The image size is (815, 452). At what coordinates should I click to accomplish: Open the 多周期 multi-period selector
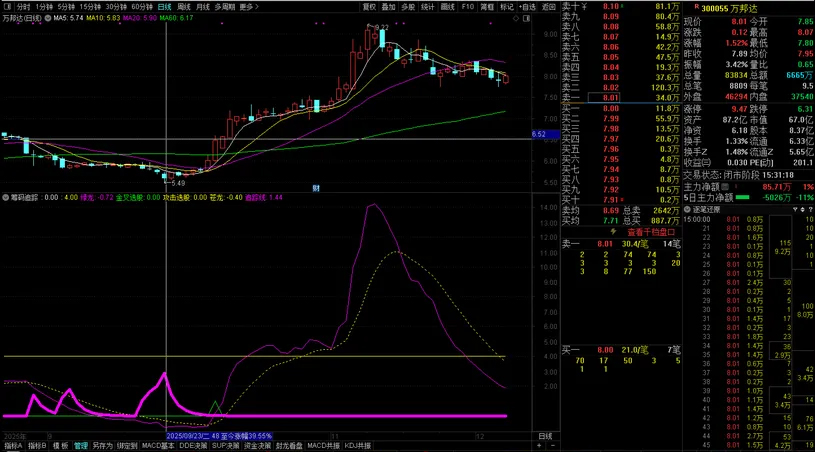click(x=224, y=6)
